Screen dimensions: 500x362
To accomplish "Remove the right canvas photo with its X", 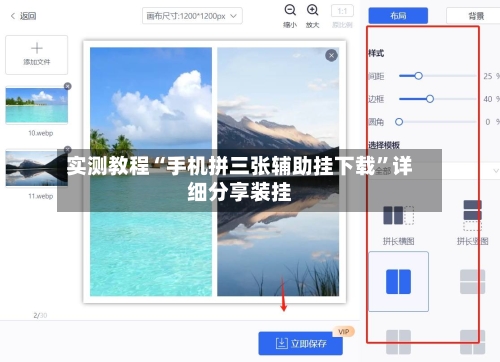I will (x=331, y=56).
